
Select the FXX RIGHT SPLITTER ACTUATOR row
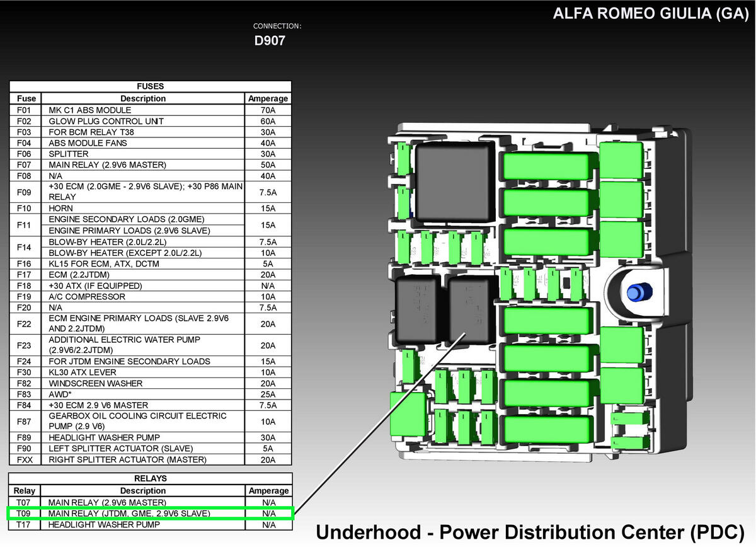[151, 459]
